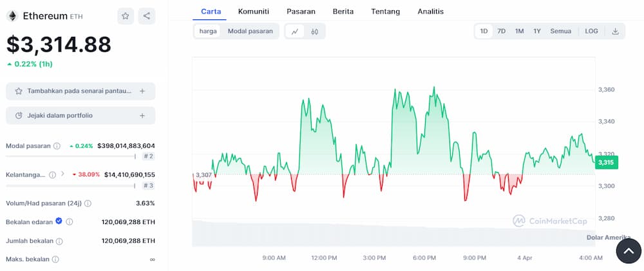Viewport: 644px width, 271px height.
Task: Click the green 3,315 current price tag
Action: click(606, 163)
